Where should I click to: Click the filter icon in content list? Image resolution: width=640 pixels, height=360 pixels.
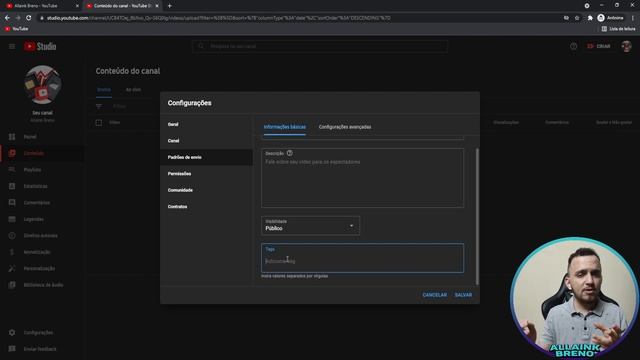tap(99, 106)
